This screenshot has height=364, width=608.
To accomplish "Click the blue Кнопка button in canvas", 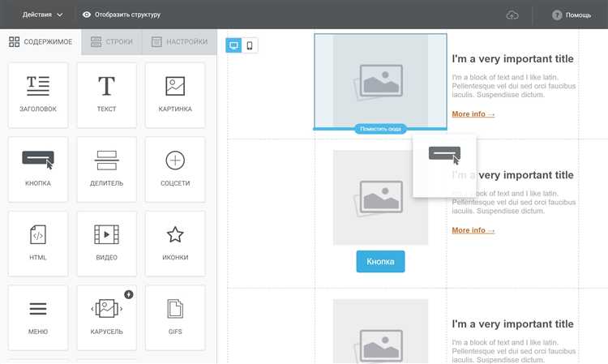I will 380,262.
